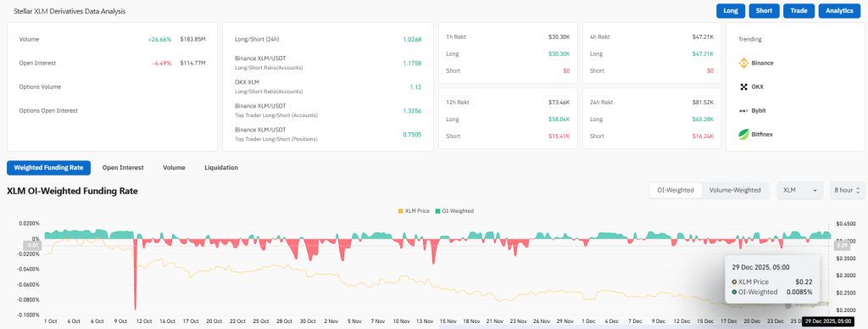Toggle the XLM Price legend marker

point(401,211)
